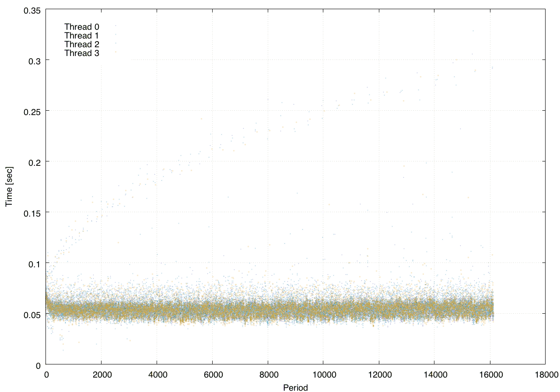Click the 0.25 y-axis tick label
Screen dimensions: 560x392
pos(32,111)
